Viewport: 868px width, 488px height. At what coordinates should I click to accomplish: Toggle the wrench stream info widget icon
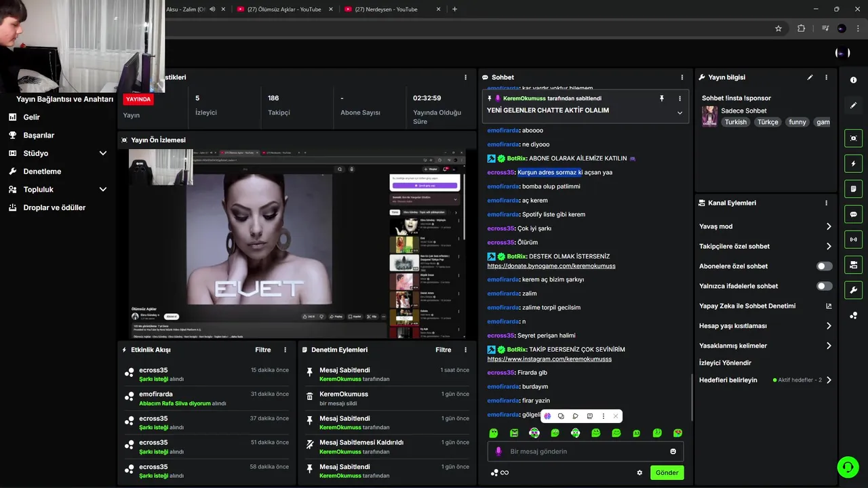pyautogui.click(x=853, y=290)
